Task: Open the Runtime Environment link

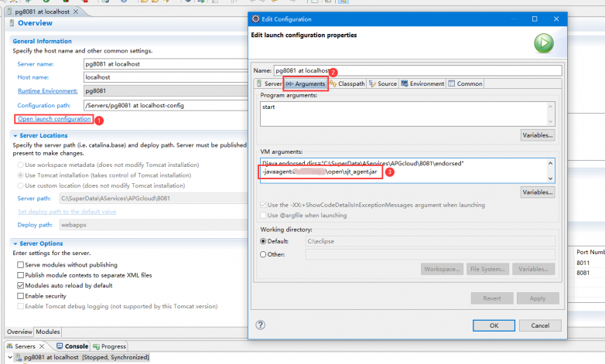Action: (x=48, y=90)
